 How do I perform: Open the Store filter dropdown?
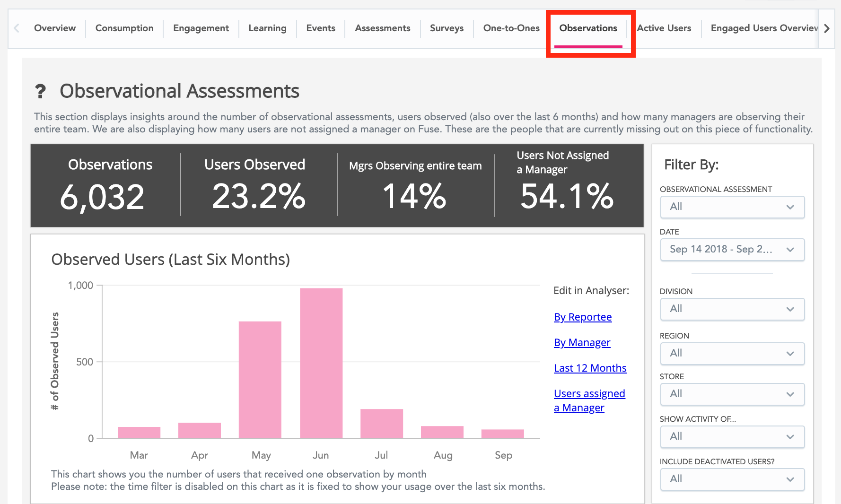tap(732, 394)
